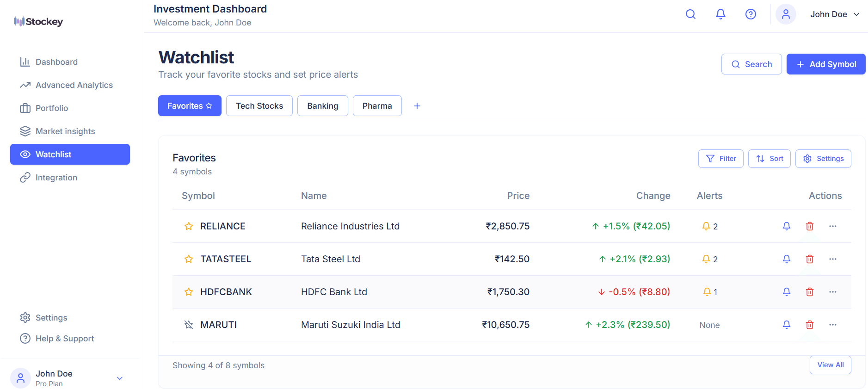
Task: Click the Change column header
Action: coord(653,196)
